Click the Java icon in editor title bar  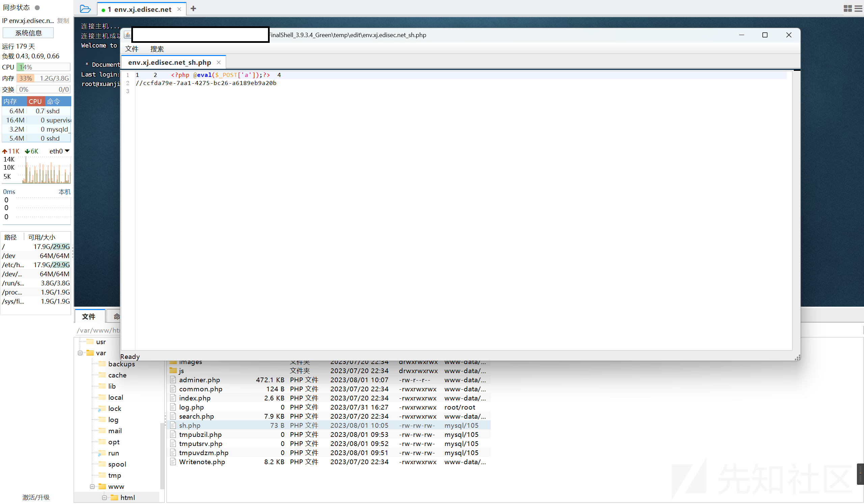(x=127, y=35)
